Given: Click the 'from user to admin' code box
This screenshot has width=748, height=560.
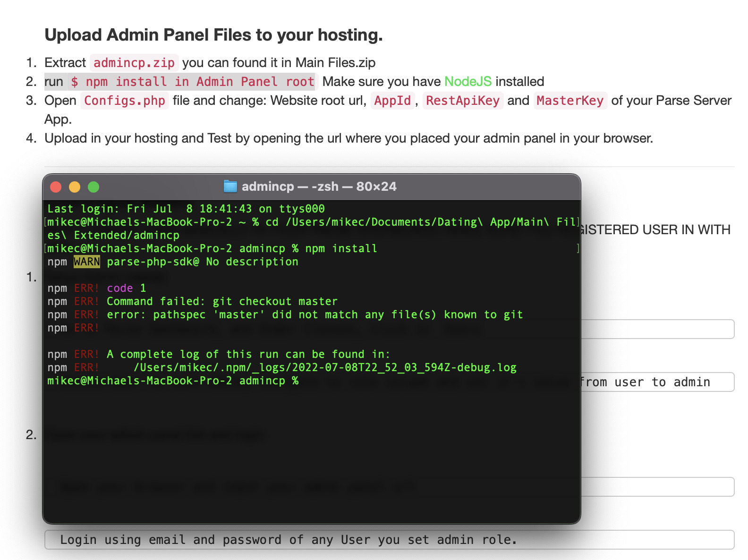Looking at the screenshot, I should pyautogui.click(x=657, y=382).
